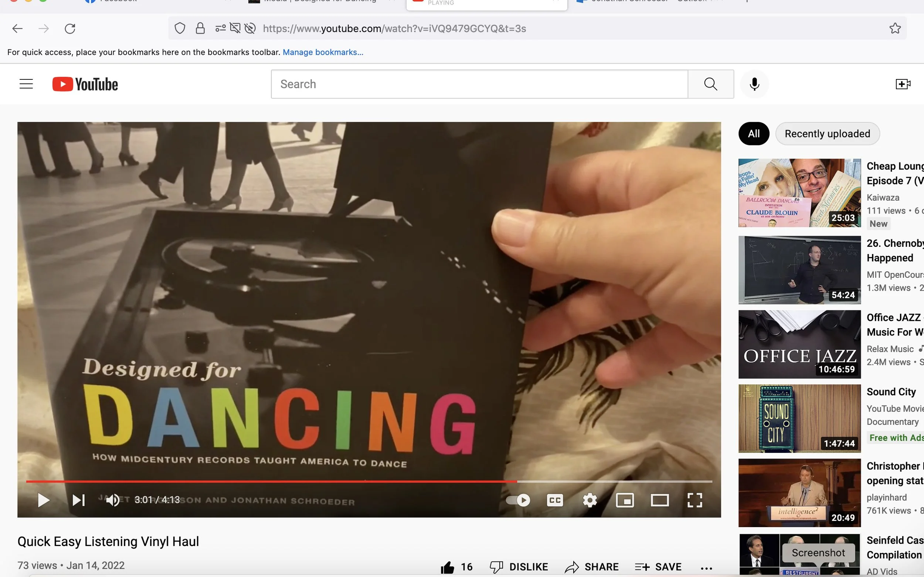The image size is (924, 577).
Task: Open the Office JAZZ video thumbnail
Action: (x=799, y=344)
